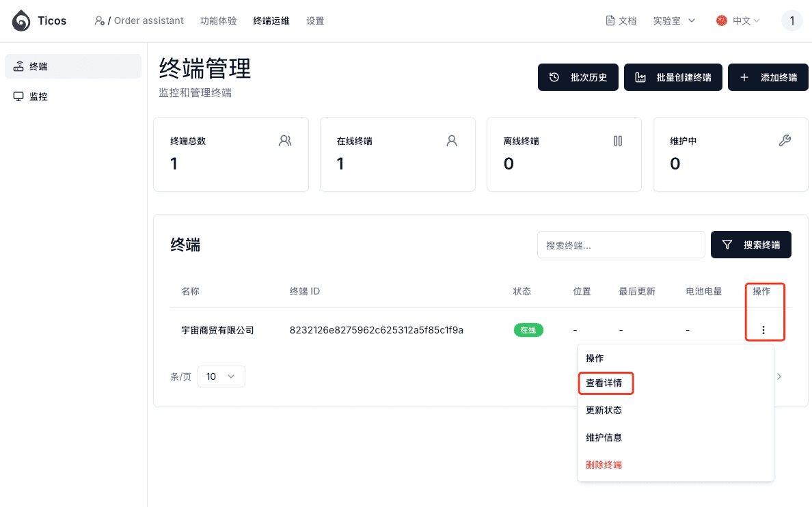
Task: Click 删除终端 in the actions menu
Action: tap(604, 465)
